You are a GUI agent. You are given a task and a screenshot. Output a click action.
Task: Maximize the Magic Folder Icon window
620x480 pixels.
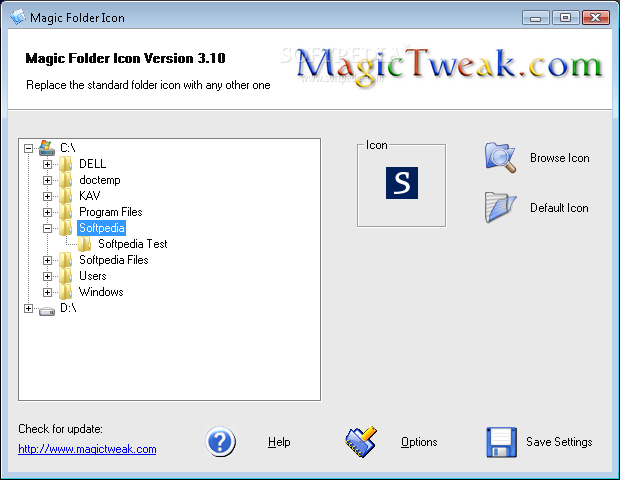point(565,18)
